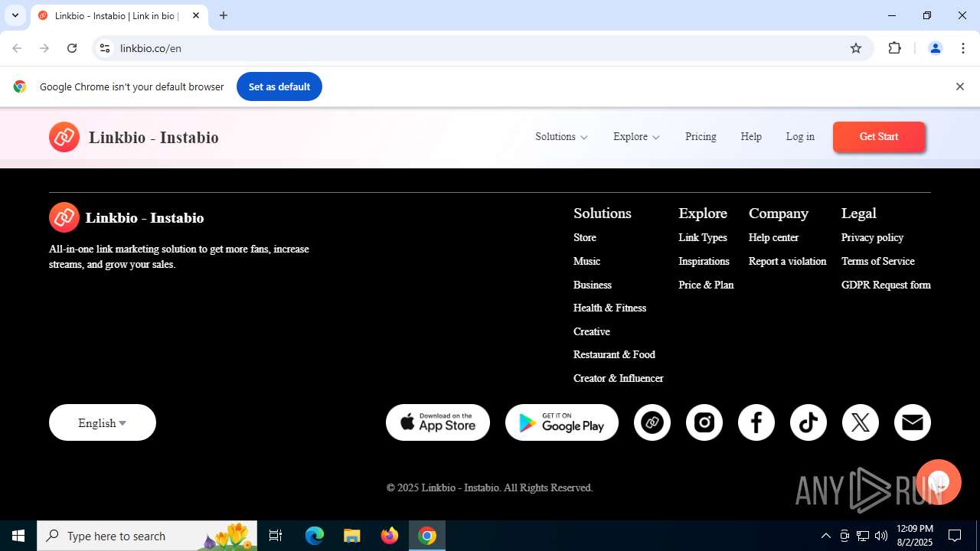980x551 pixels.
Task: Open Microsoft Edge from taskbar
Action: point(315,536)
